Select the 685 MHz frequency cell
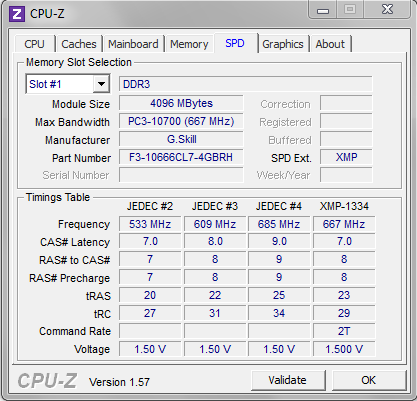Viewport: 417px width, 401px height. click(x=279, y=224)
